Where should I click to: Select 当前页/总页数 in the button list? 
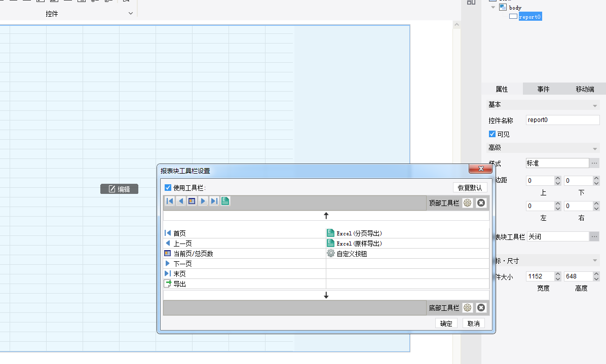click(245, 254)
